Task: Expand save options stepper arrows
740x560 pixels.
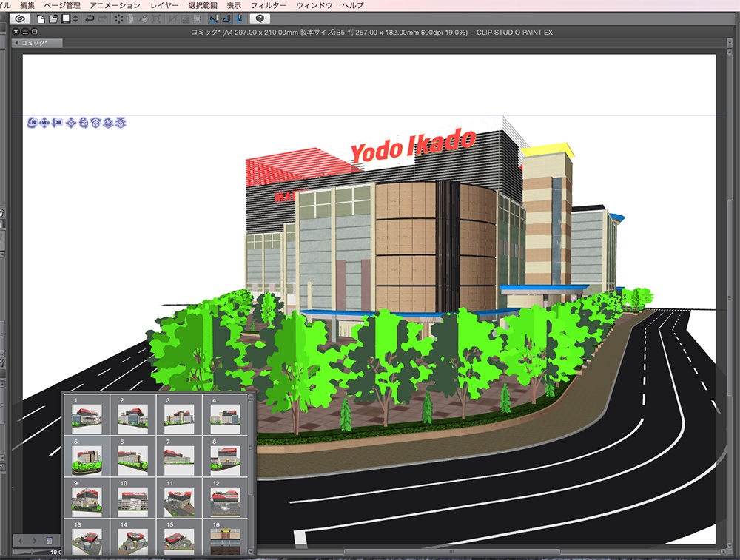Action: pos(75,19)
